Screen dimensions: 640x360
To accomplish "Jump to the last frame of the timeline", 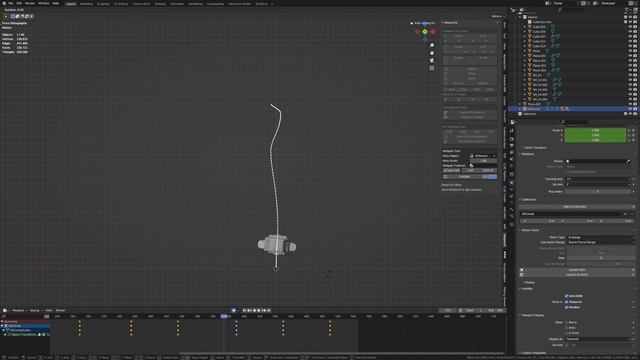I will point(269,311).
